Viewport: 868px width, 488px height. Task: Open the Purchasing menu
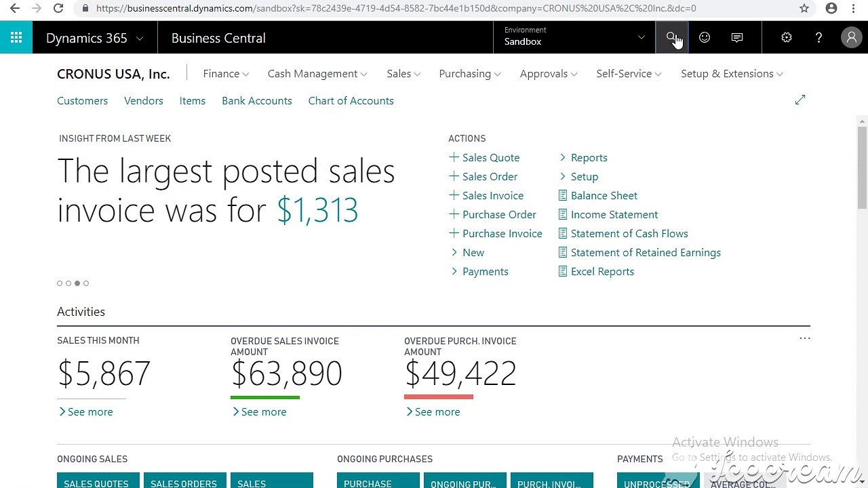470,74
